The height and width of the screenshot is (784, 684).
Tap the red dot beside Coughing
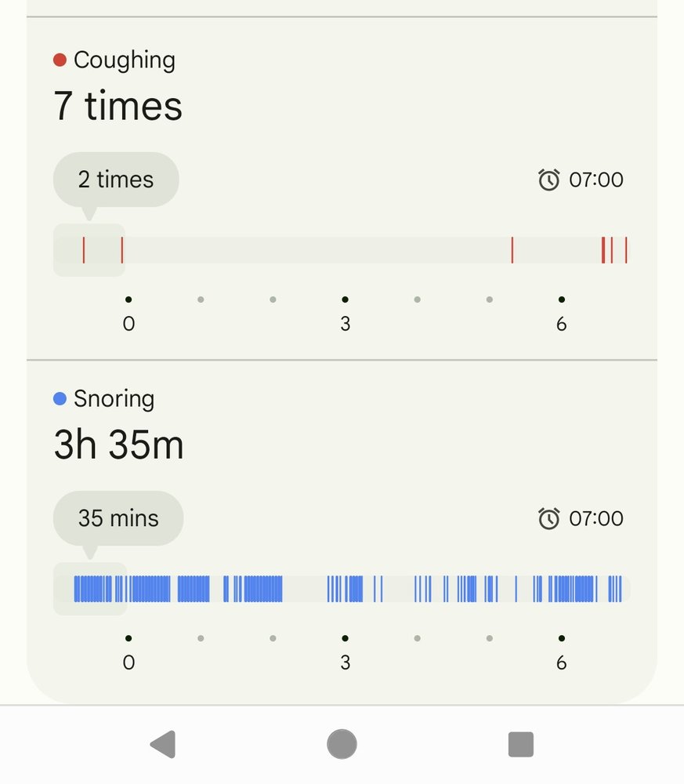(x=60, y=60)
